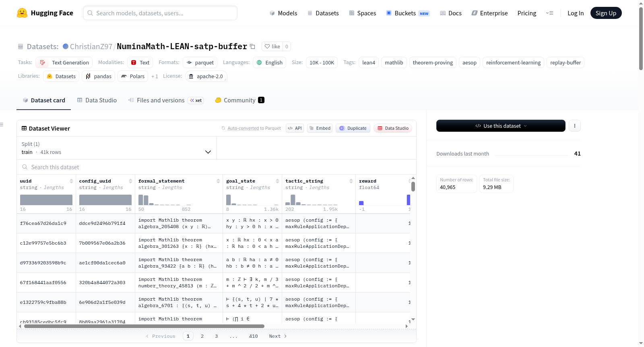Image resolution: width=644 pixels, height=347 pixels.
Task: Open the Dataset card tab
Action: [x=44, y=100]
